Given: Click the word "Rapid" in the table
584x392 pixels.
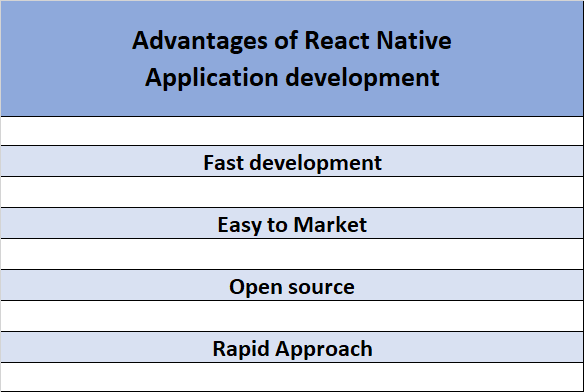Looking at the screenshot, I should click(241, 349).
